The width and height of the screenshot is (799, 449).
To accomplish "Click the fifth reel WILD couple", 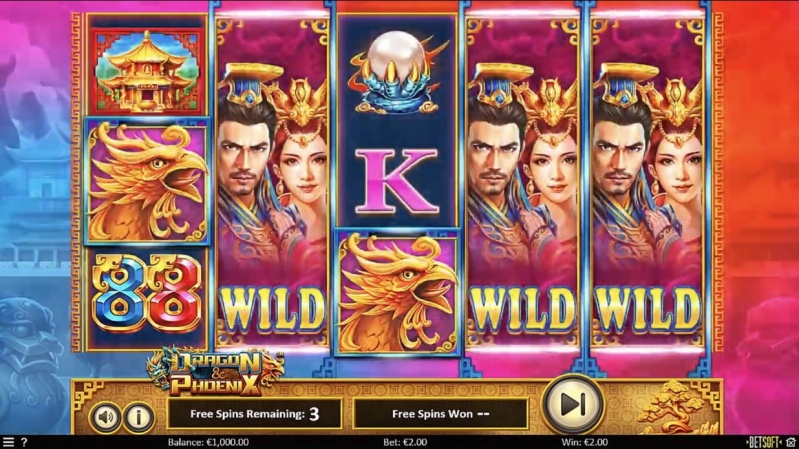I will (x=647, y=182).
